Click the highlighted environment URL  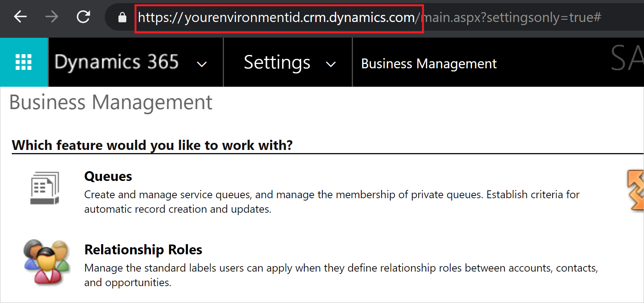(278, 17)
